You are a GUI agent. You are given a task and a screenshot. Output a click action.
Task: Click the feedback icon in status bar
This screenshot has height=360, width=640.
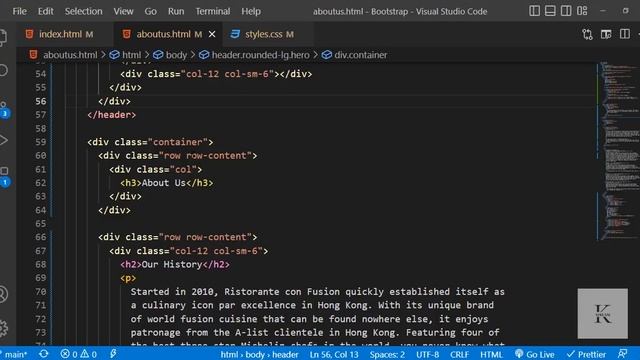[622, 354]
